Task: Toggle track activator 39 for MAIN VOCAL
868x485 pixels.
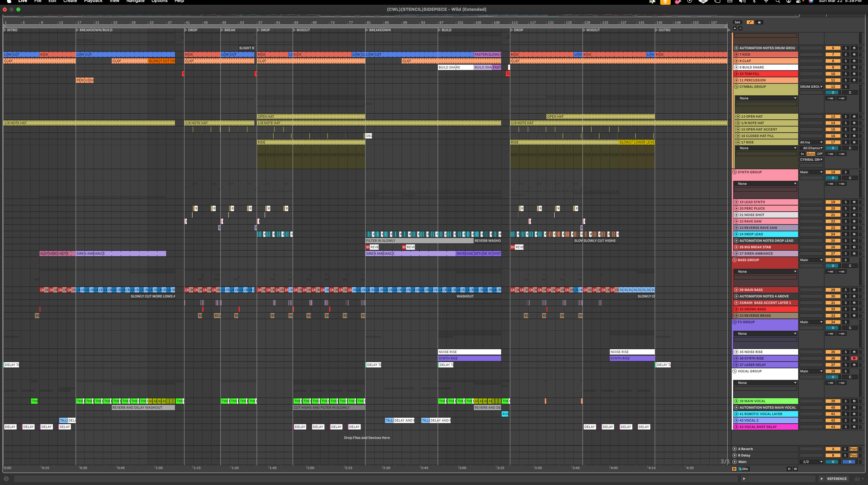Action: coord(833,401)
